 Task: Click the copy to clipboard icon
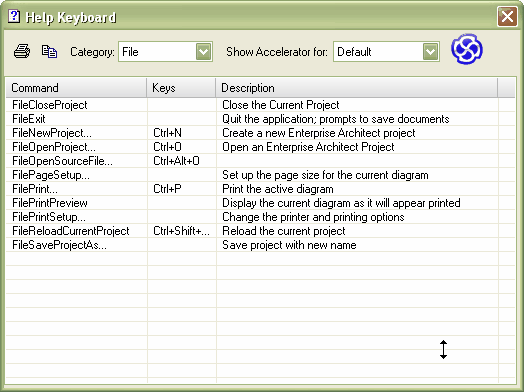(x=49, y=52)
